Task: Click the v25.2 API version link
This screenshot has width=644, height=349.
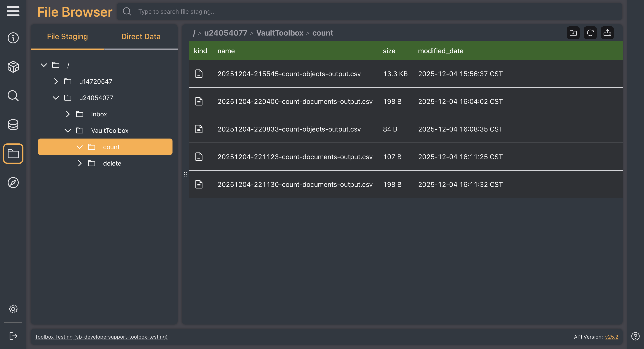Action: [611, 337]
